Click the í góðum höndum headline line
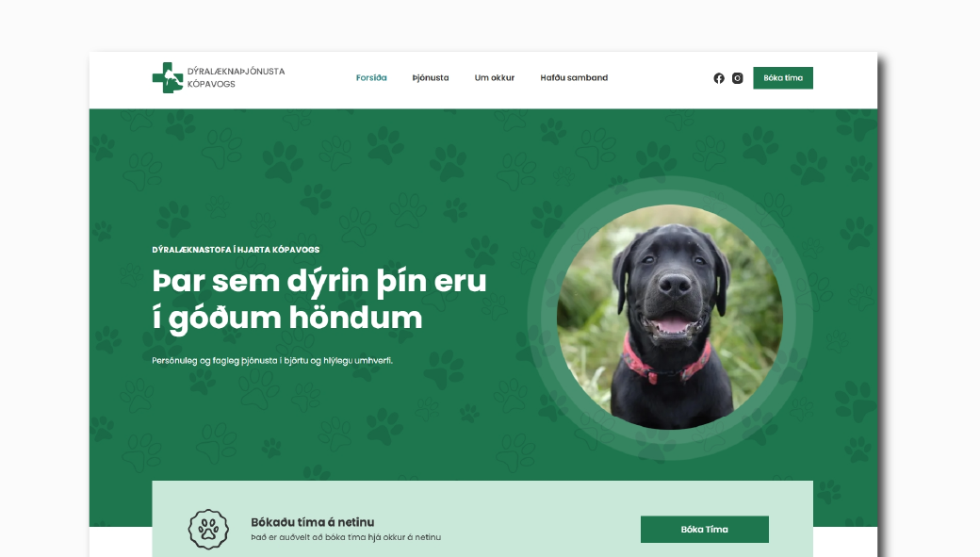 [x=287, y=319]
